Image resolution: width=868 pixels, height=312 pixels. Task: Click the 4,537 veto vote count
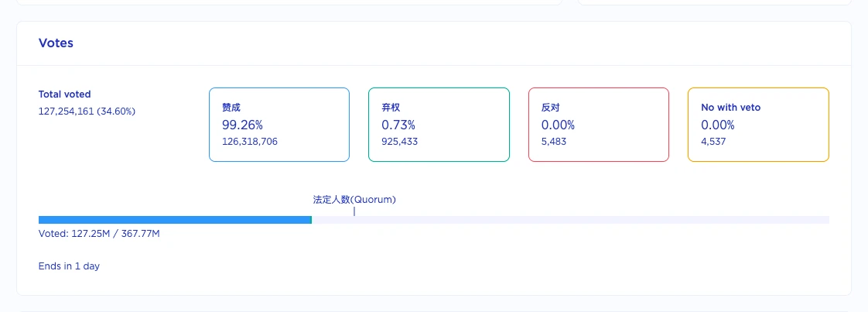713,142
